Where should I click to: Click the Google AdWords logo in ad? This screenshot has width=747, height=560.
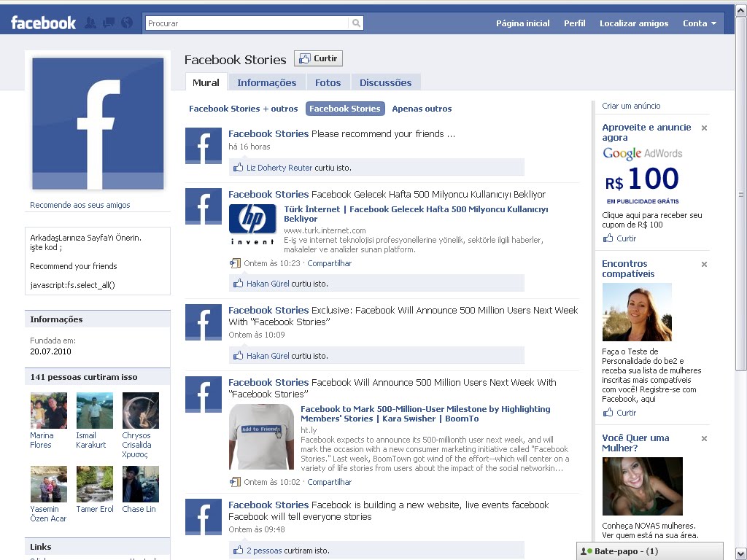click(x=642, y=153)
